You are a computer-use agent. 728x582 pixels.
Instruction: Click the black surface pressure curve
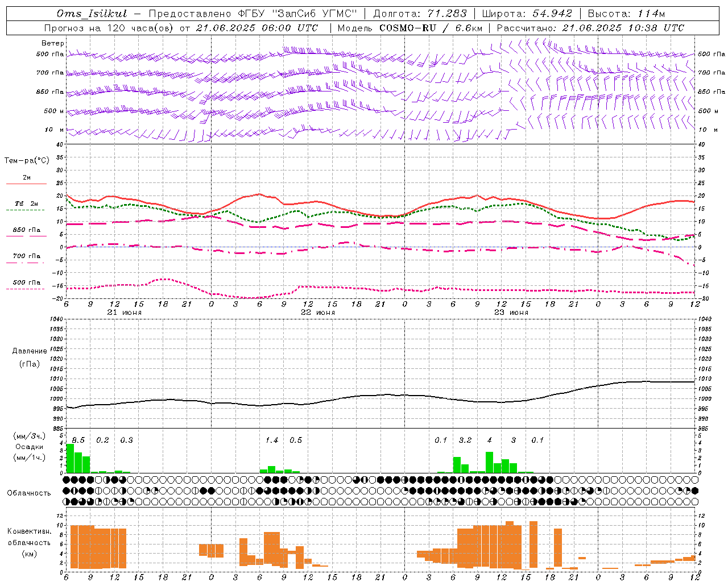(x=380, y=395)
